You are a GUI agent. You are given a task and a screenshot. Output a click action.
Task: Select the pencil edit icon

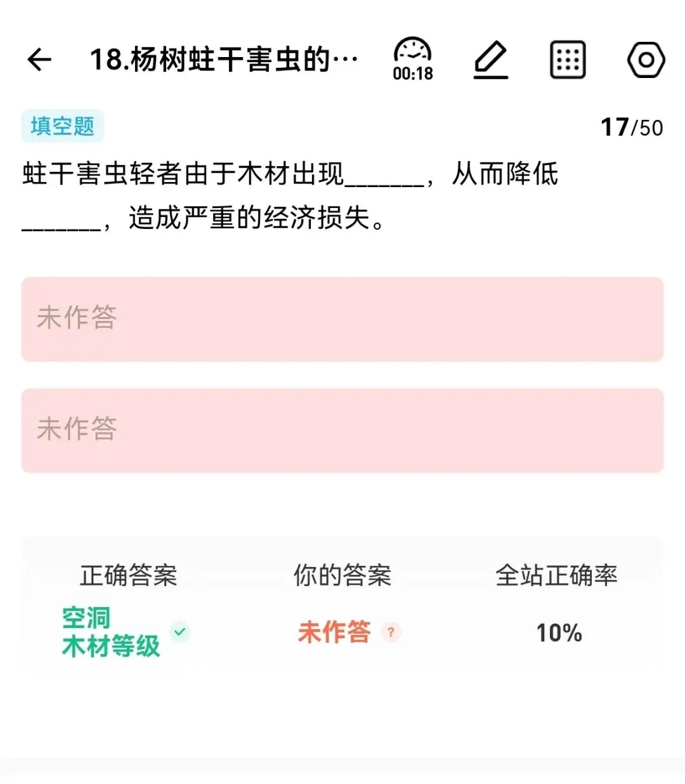point(491,60)
